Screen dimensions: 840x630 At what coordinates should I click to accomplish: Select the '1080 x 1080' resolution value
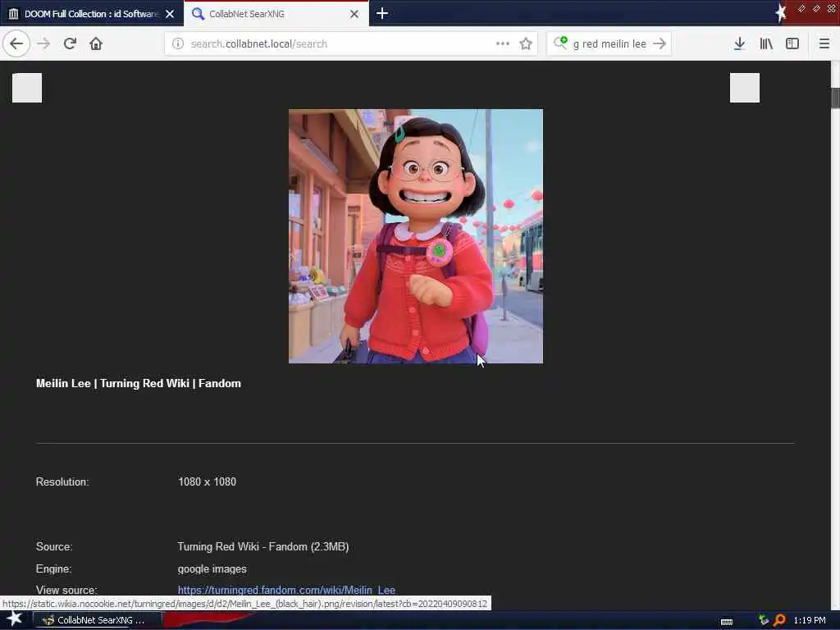(207, 482)
